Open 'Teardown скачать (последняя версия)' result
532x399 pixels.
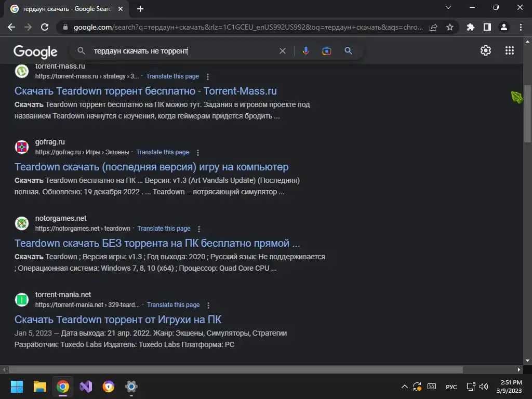point(151,167)
